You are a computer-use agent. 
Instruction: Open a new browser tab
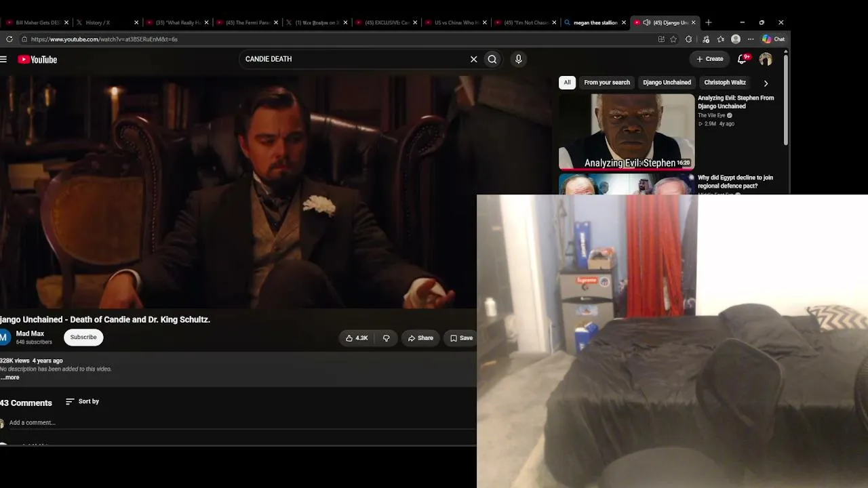click(709, 23)
